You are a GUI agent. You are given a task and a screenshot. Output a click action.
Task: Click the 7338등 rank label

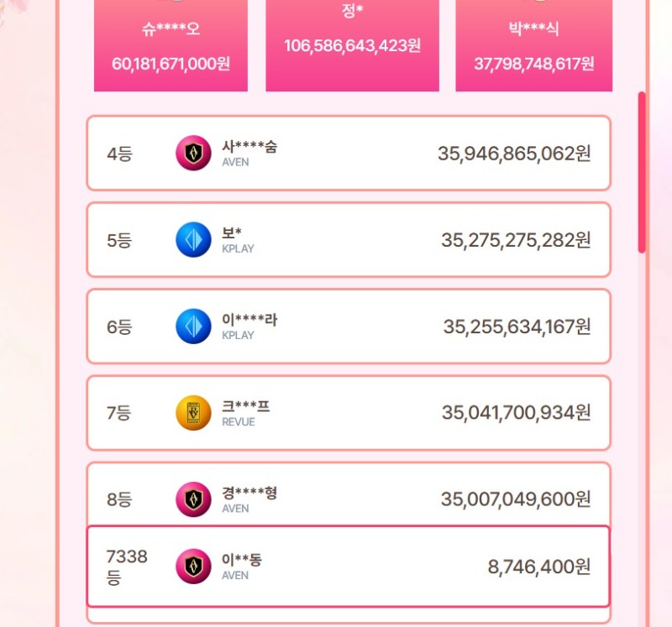pos(127,567)
